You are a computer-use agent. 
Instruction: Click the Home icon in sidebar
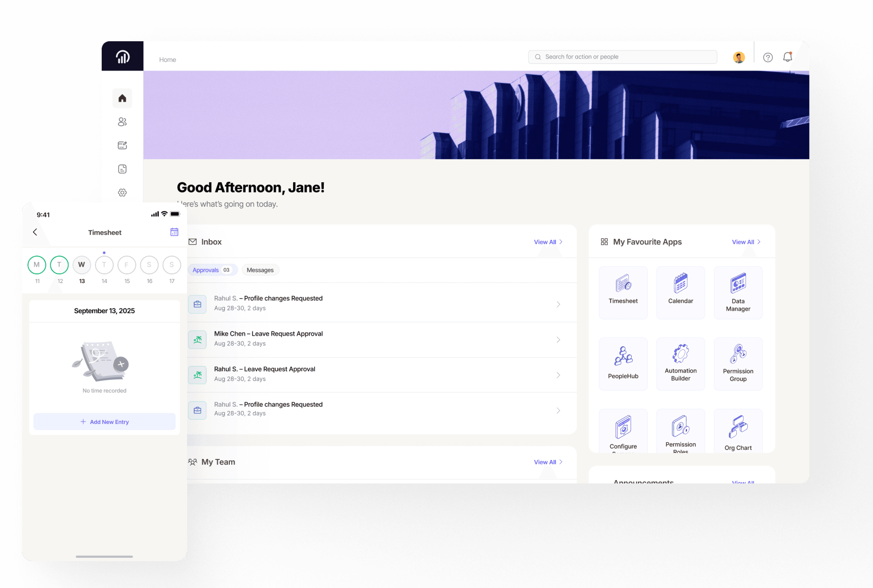point(122,98)
